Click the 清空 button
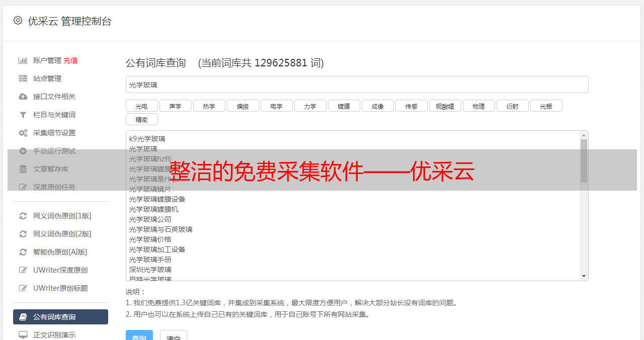The width and height of the screenshot is (644, 340). pyautogui.click(x=174, y=335)
